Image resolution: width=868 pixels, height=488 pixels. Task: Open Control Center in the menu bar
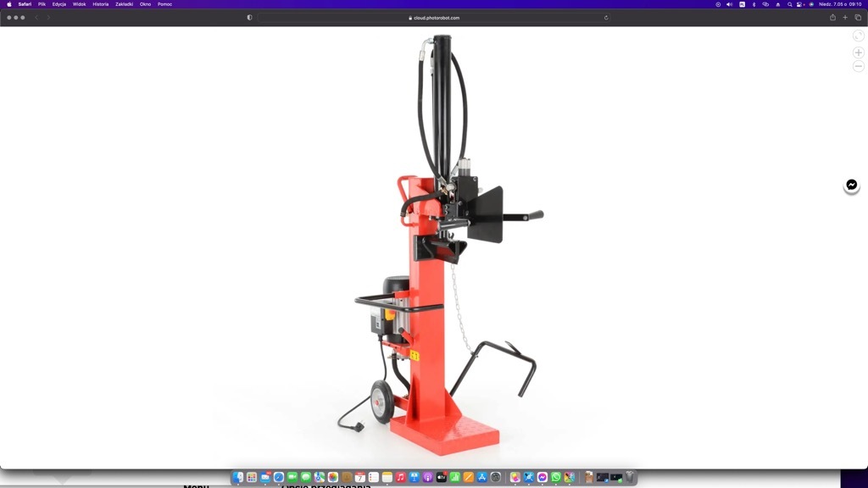(800, 4)
